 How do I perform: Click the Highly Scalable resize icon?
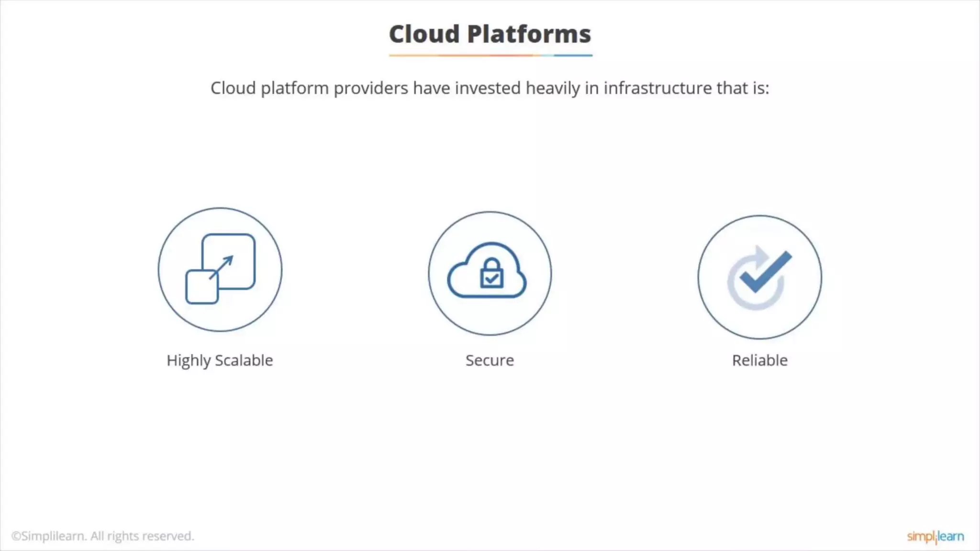220,269
